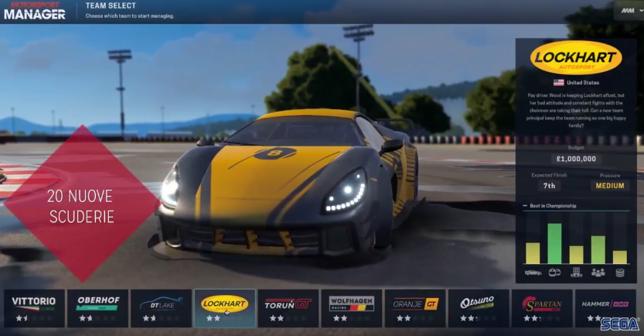This screenshot has width=644, height=336.
Task: Click the Motorsport Manager logo
Action: click(35, 11)
